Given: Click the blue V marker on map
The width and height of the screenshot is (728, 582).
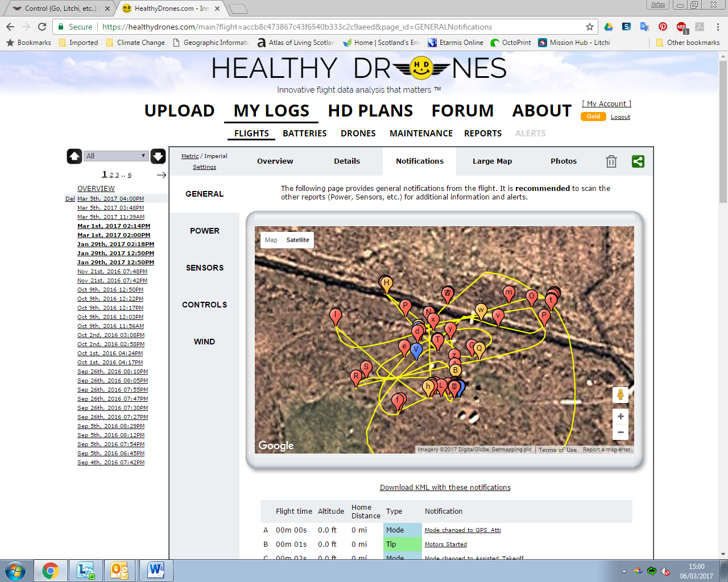Looking at the screenshot, I should [416, 351].
